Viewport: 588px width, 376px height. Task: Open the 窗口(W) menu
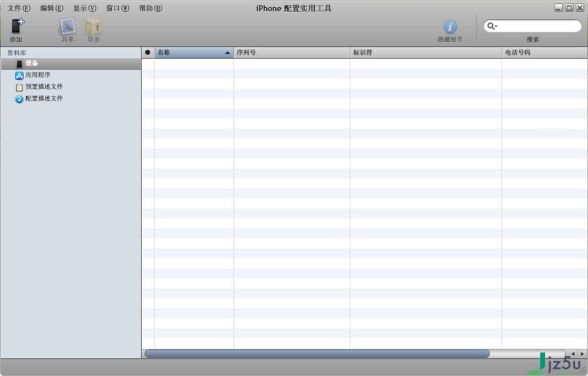(118, 8)
